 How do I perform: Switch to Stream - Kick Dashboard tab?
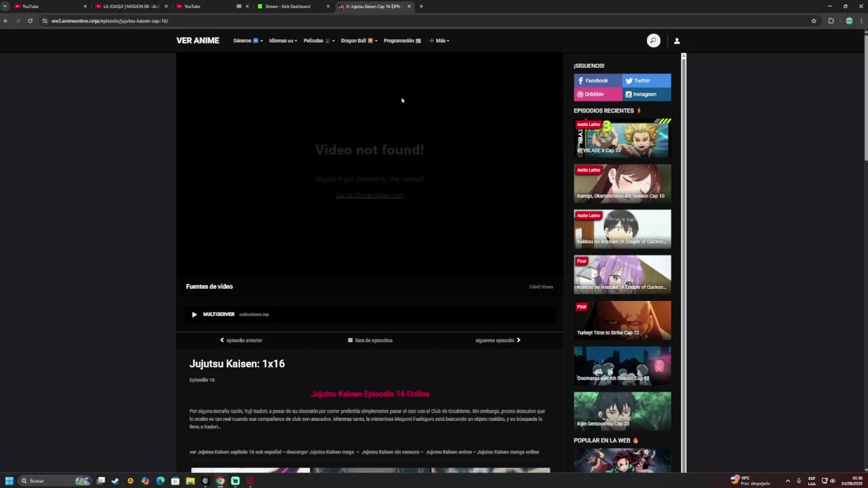click(x=288, y=6)
